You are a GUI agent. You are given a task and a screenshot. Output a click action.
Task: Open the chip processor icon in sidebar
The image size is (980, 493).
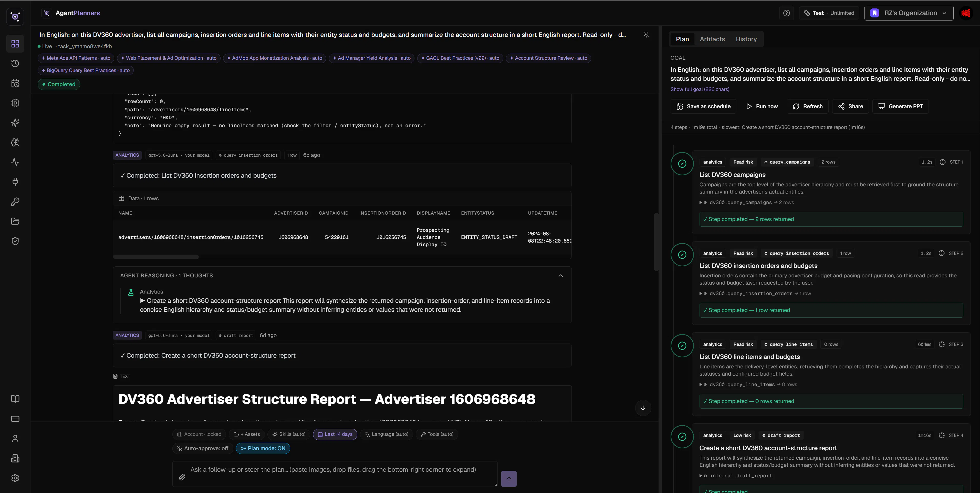pos(15,103)
